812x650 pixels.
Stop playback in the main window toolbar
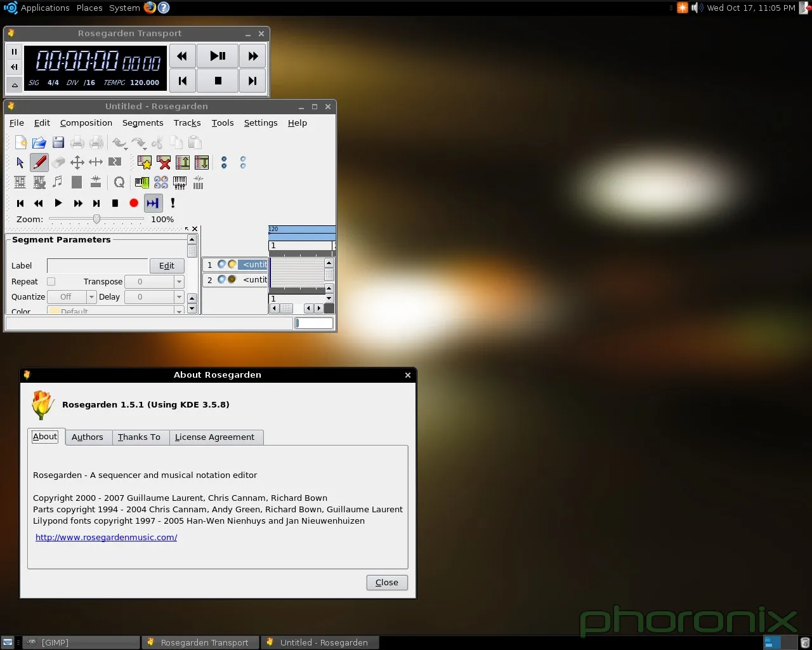click(x=115, y=203)
